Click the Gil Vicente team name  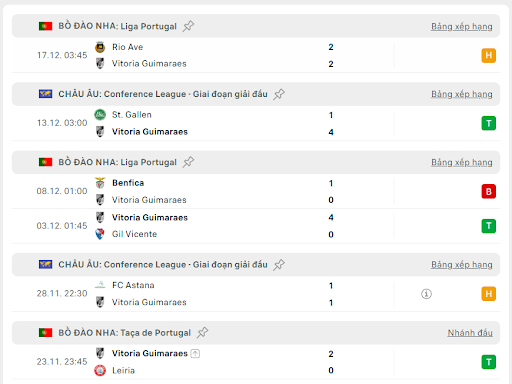tap(134, 234)
